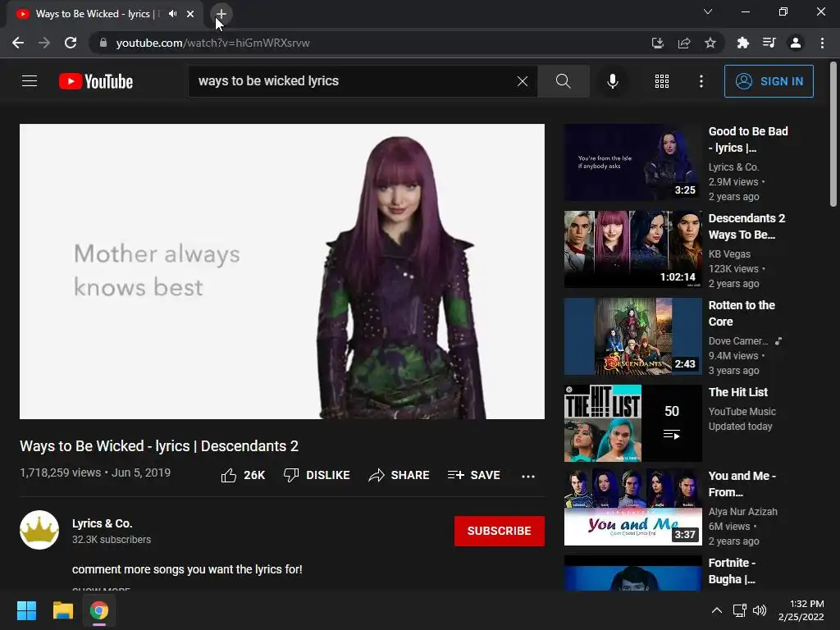Click the SIGN IN button
The width and height of the screenshot is (840, 630).
click(769, 81)
